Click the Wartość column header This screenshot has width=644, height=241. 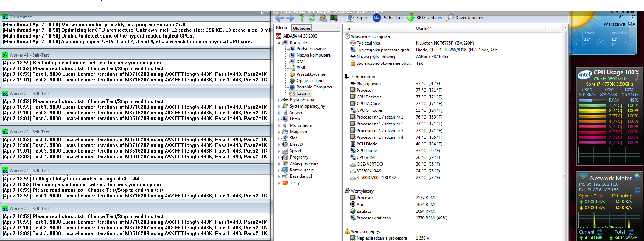tap(424, 29)
